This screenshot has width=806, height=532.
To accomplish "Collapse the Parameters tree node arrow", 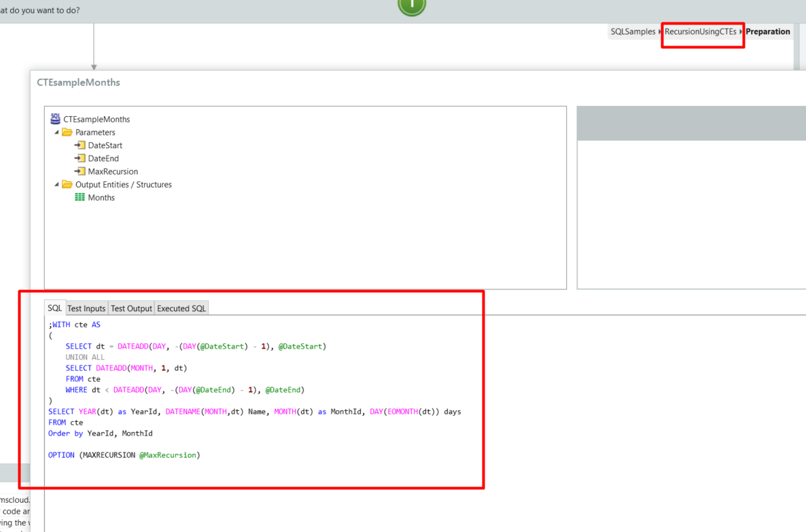I will pos(57,132).
